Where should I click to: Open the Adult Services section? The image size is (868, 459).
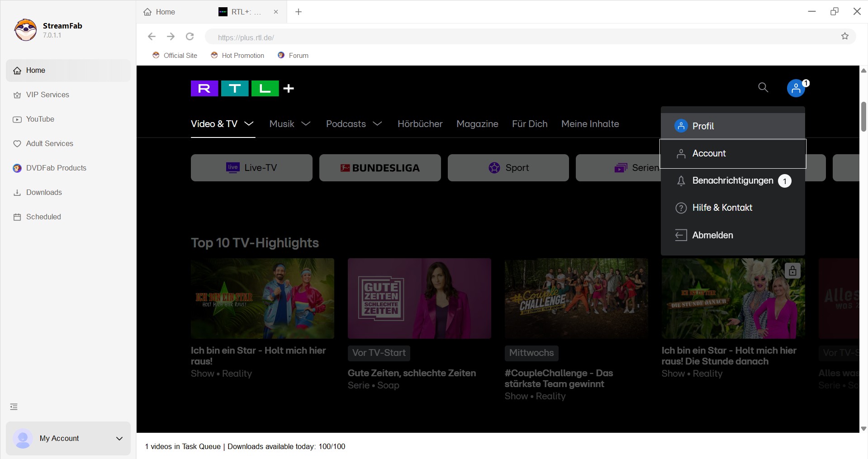tap(50, 143)
